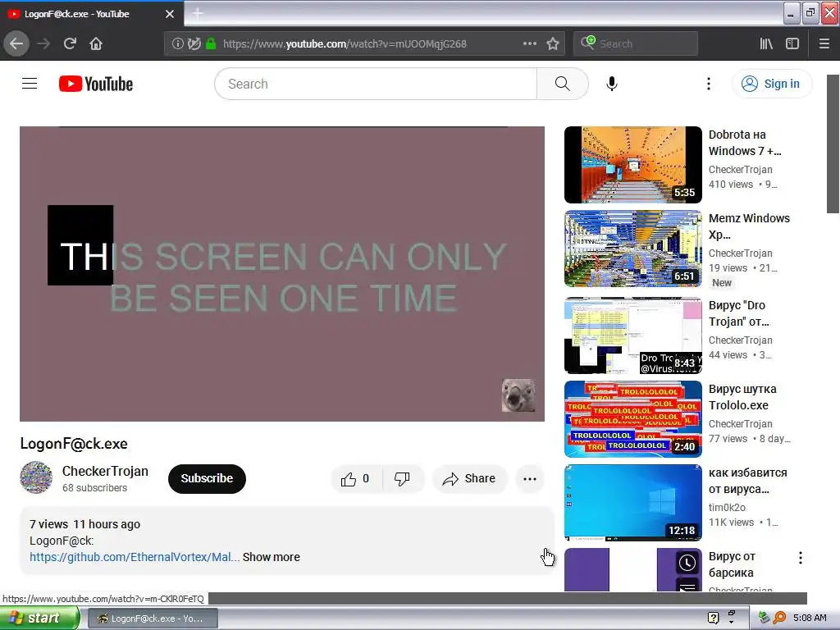Open the Windows start menu
The image size is (840, 630).
point(39,619)
